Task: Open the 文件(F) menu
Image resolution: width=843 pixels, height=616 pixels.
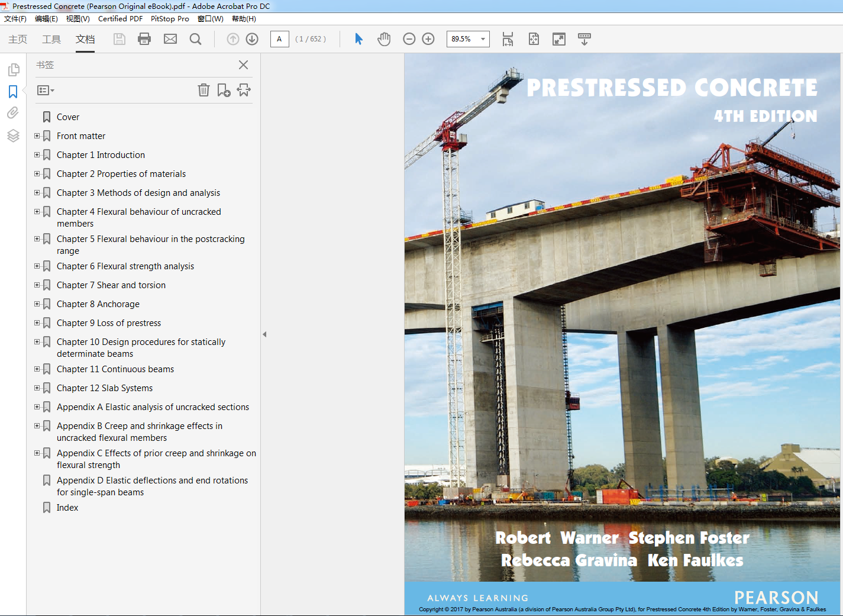Action: 15,19
